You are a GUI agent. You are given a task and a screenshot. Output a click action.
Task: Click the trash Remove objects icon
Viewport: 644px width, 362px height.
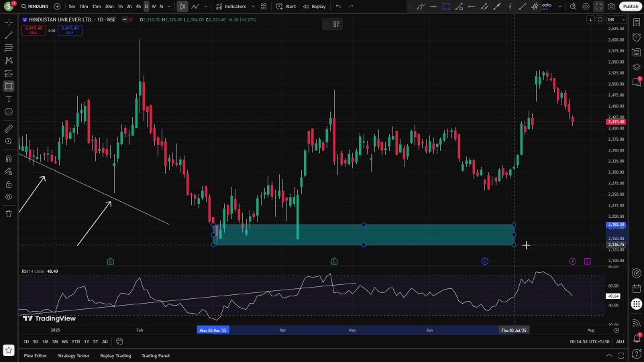pyautogui.click(x=9, y=214)
